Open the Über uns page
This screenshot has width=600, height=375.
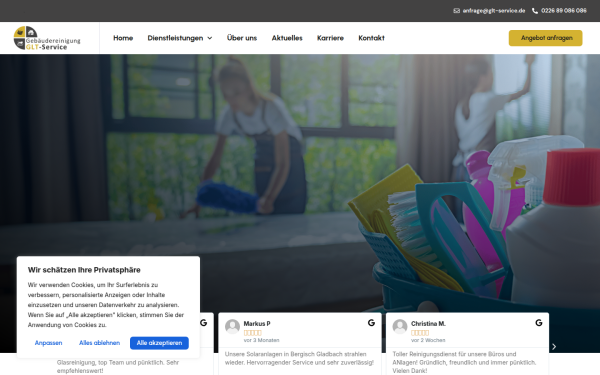(x=242, y=38)
